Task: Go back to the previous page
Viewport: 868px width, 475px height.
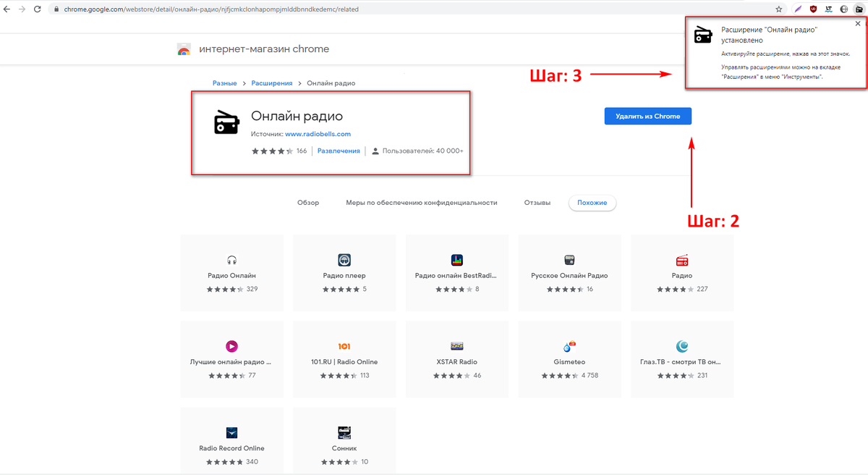Action: point(7,9)
